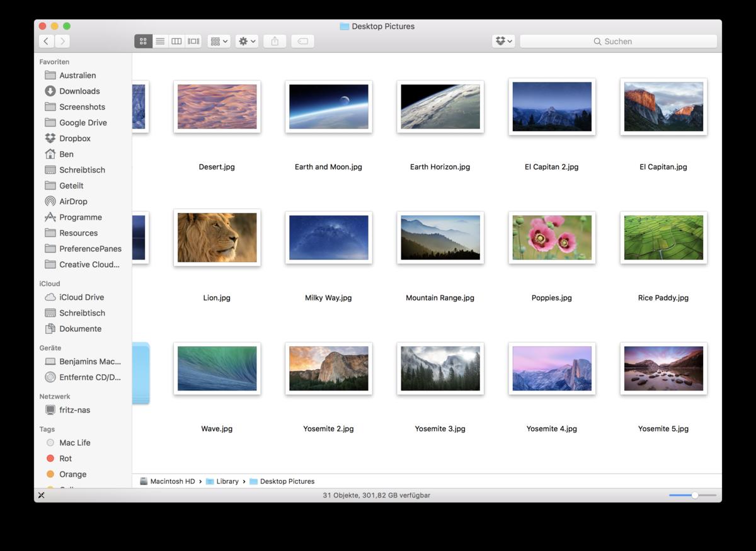
Task: Click the Suchen search field
Action: 619,41
